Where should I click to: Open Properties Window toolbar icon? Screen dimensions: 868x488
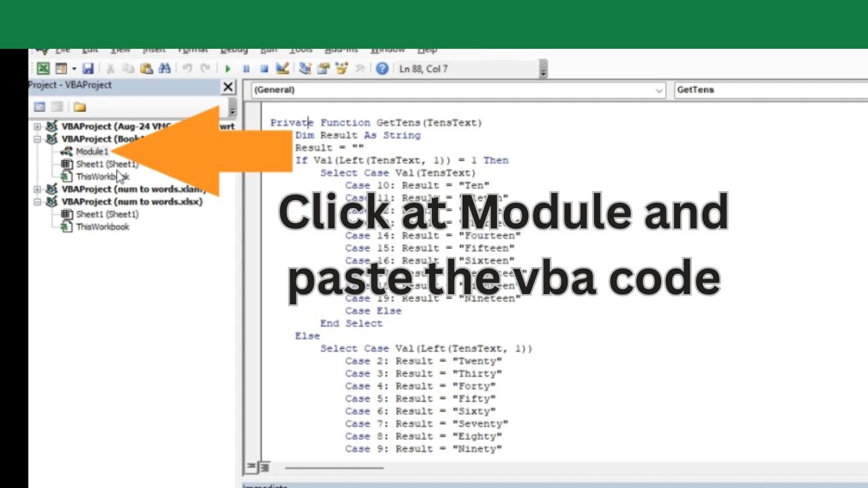(x=323, y=68)
